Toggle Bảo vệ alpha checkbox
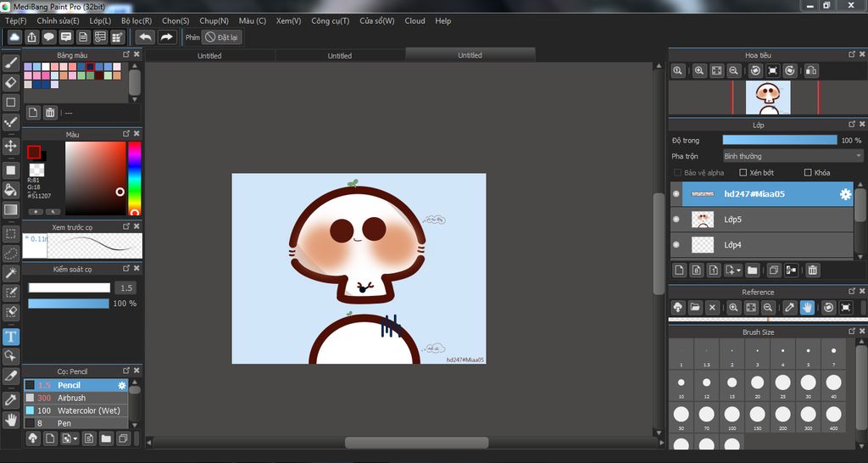 coord(677,173)
